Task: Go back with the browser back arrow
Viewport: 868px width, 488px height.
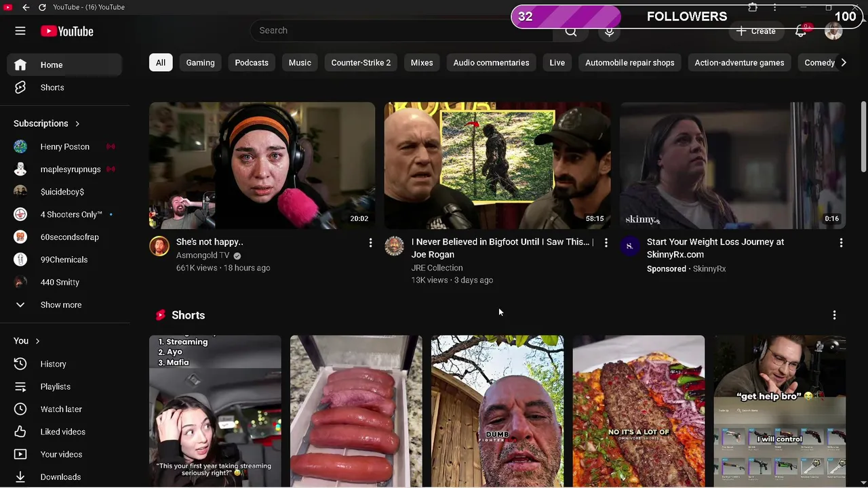Action: pyautogui.click(x=25, y=7)
